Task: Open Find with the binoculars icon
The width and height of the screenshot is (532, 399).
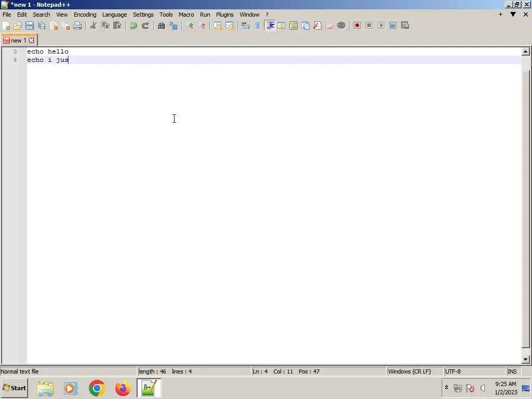Action: pyautogui.click(x=162, y=26)
